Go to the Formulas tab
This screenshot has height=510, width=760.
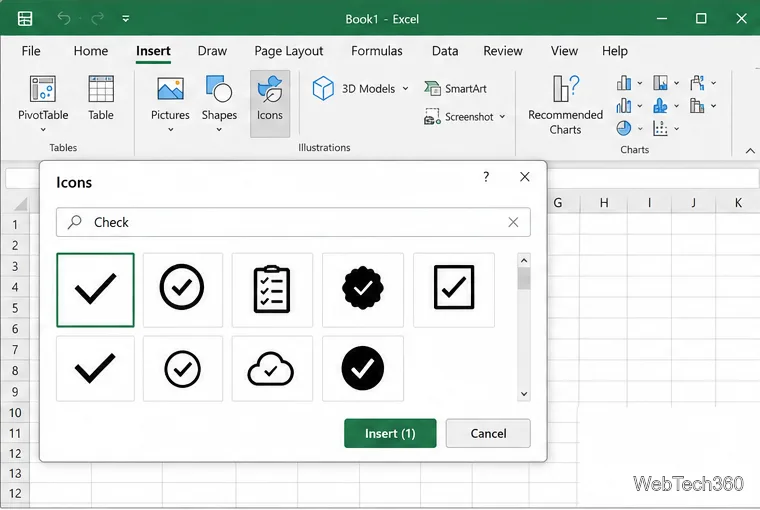(x=377, y=51)
